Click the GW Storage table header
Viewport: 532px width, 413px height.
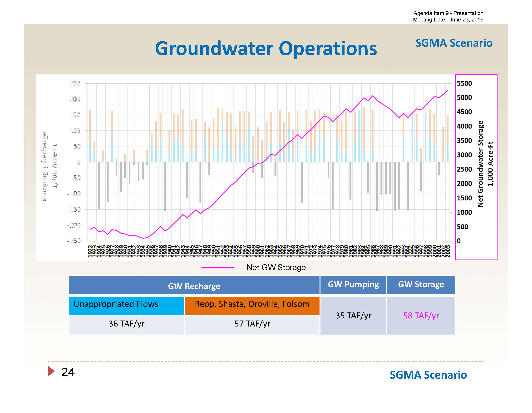point(421,284)
